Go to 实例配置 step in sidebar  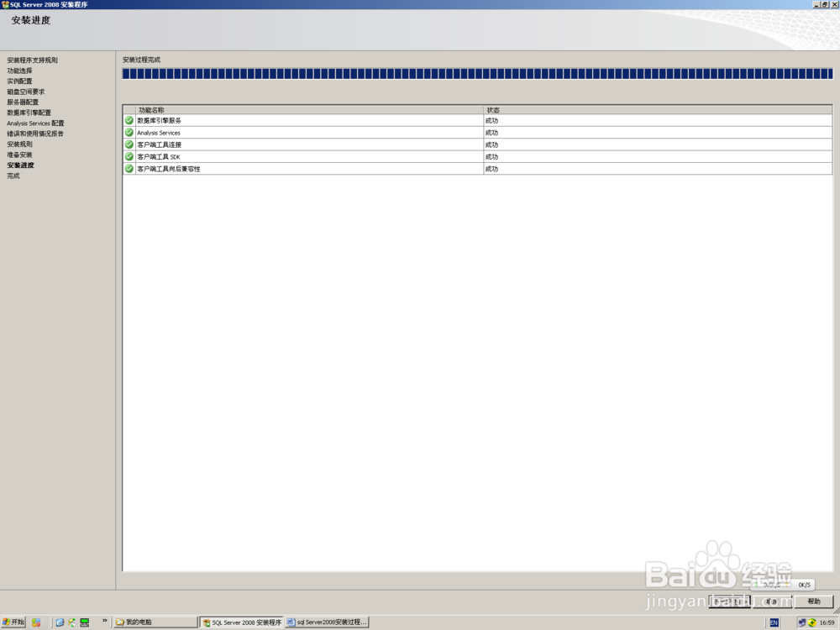[19, 81]
